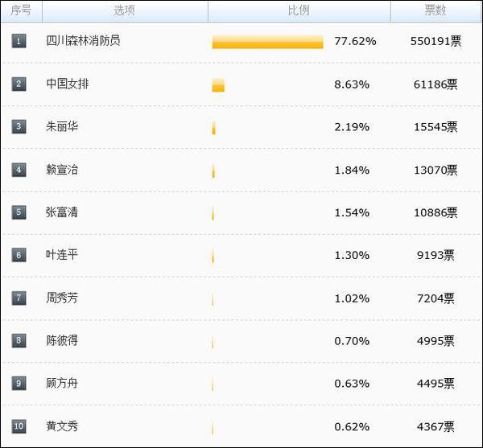
Task: Click the 77.62% orange progress bar
Action: tap(268, 42)
